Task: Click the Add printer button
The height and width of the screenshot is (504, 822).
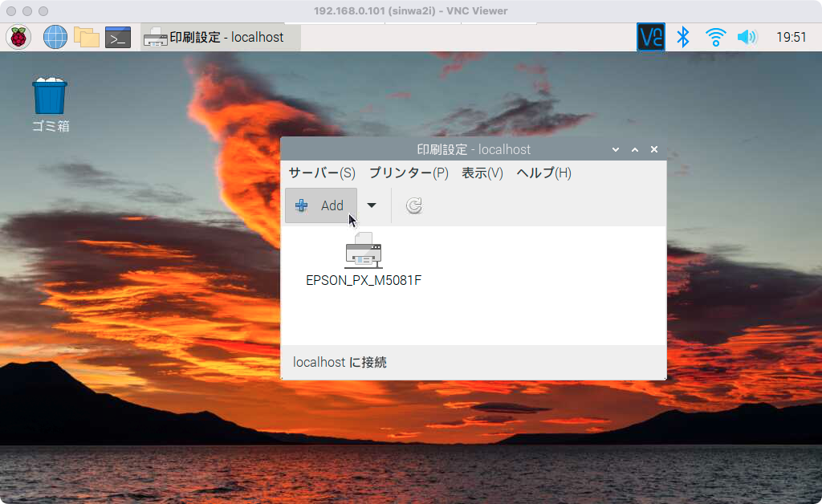Action: 321,205
